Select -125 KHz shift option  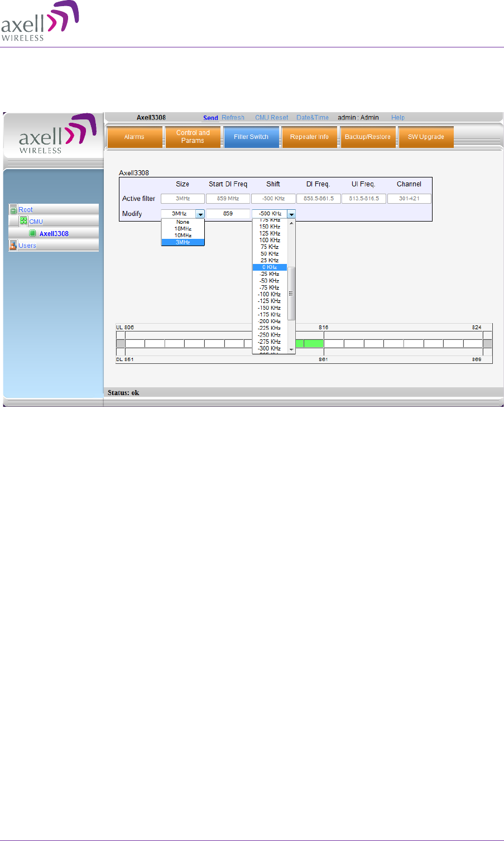(270, 301)
